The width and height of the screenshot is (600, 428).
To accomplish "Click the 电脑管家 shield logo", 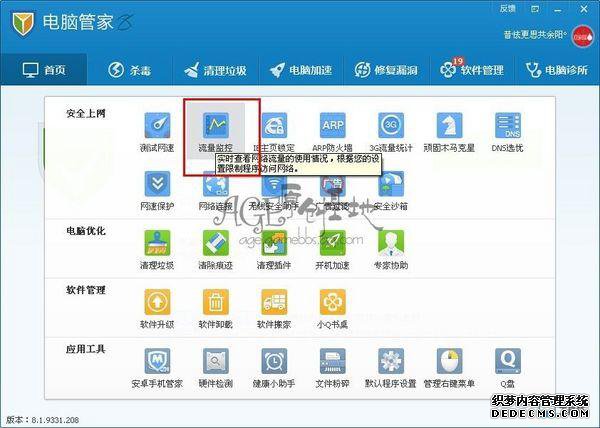I will point(23,23).
